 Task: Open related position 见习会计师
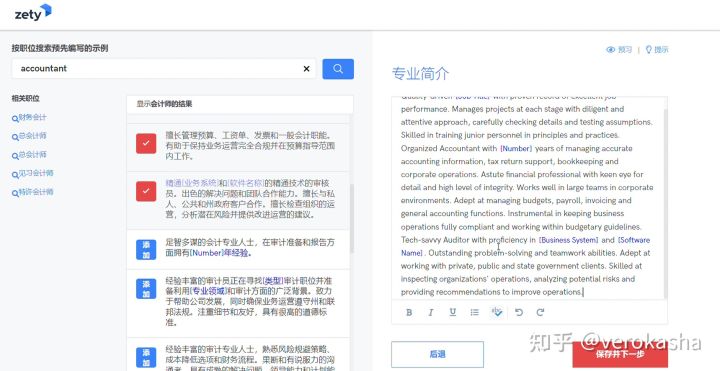[33, 173]
